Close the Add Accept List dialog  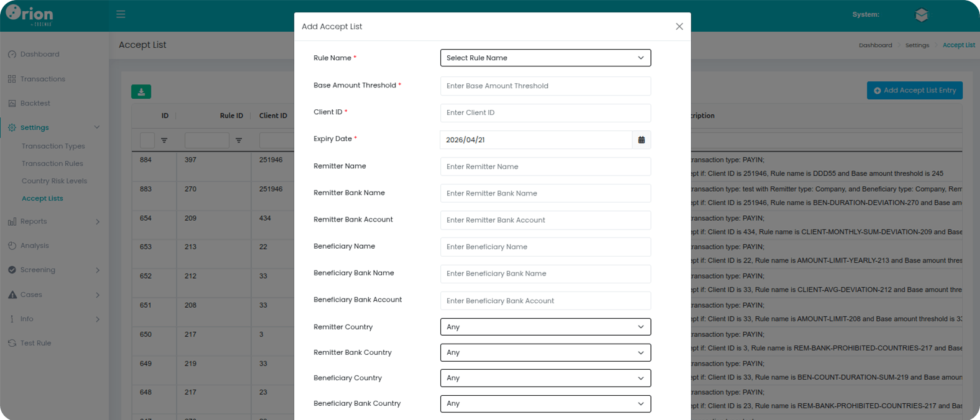coord(679,27)
